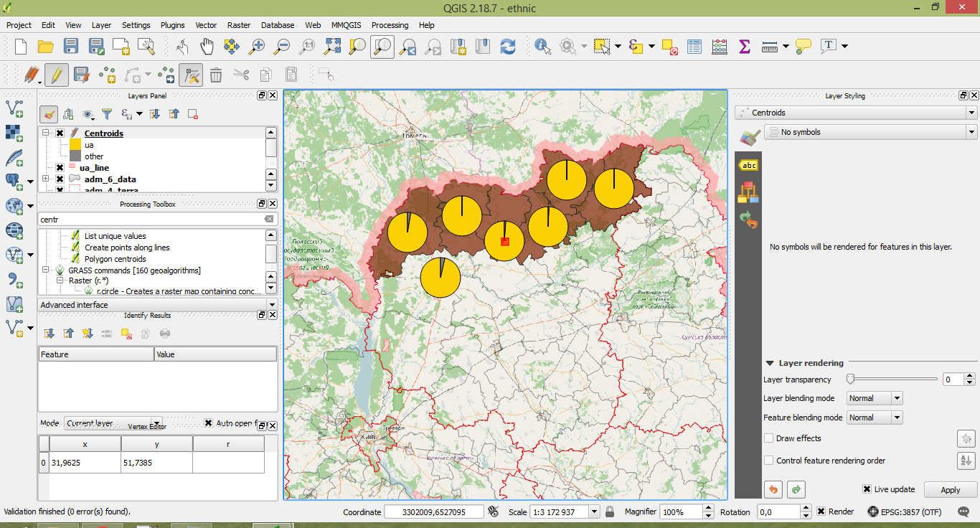Screen dimensions: 980x528
Task: Click the Rotation value field
Action: [778, 512]
